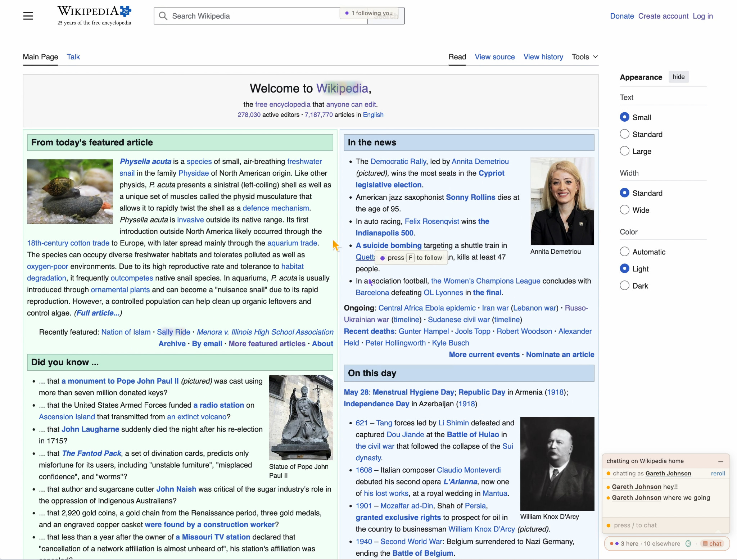Select Standard width option
Viewport: 737px width, 560px height.
click(x=624, y=193)
